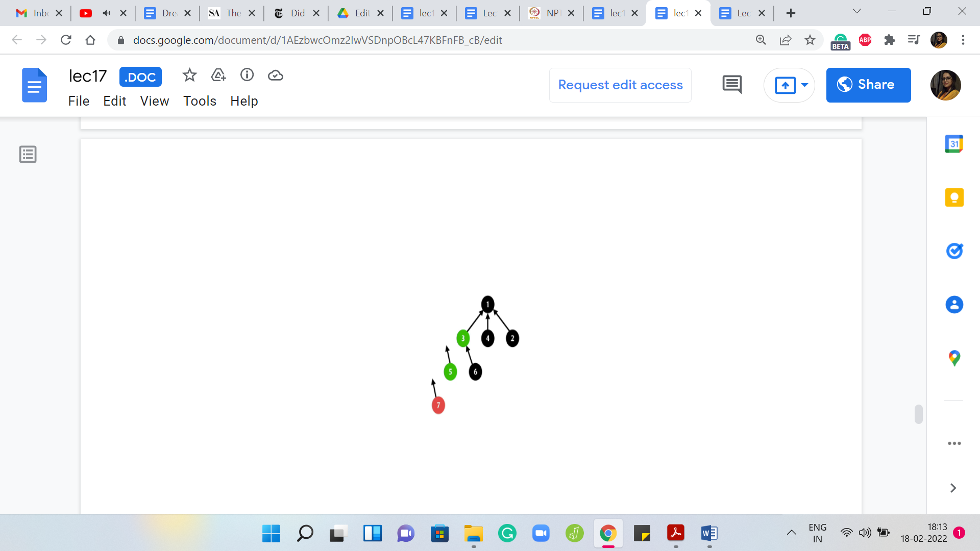Show the document outline icon
The height and width of the screenshot is (551, 980).
coord(28,154)
